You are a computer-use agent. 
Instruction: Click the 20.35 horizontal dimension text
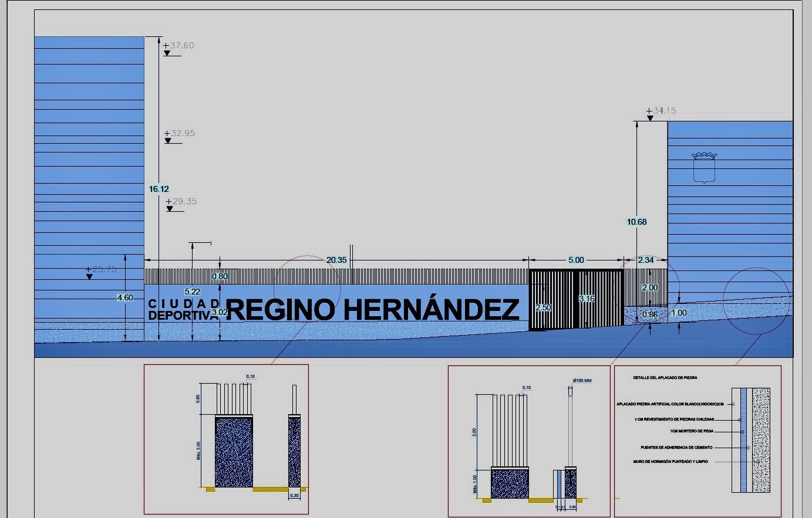(x=336, y=260)
